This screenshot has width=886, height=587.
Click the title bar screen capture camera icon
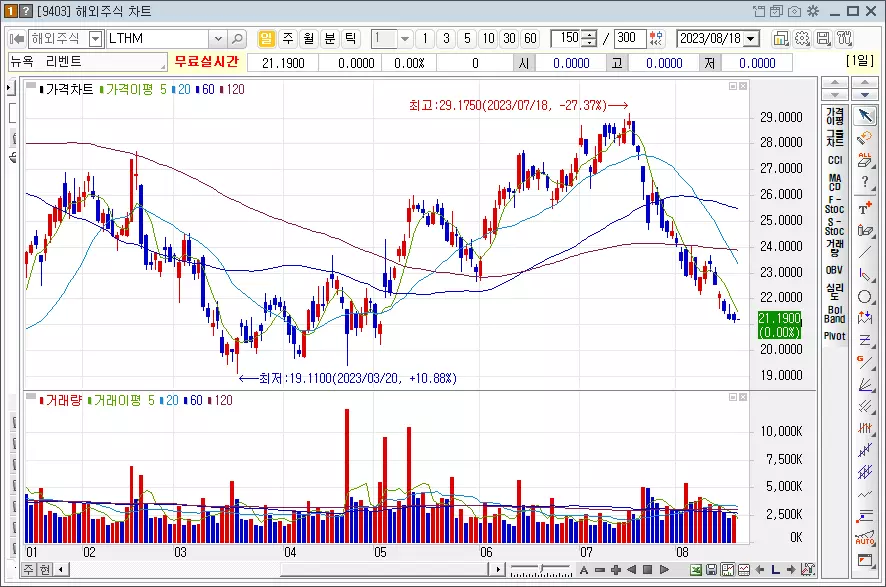click(x=794, y=11)
